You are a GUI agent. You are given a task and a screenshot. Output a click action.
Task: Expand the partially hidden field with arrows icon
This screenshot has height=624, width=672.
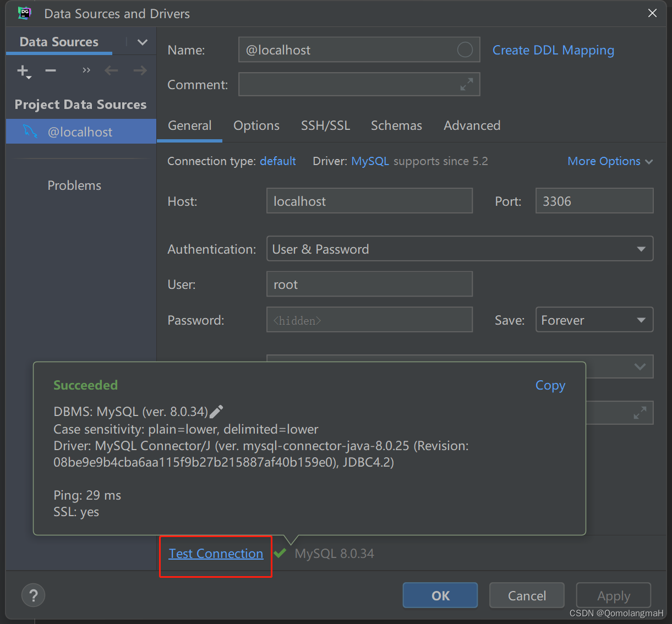640,413
